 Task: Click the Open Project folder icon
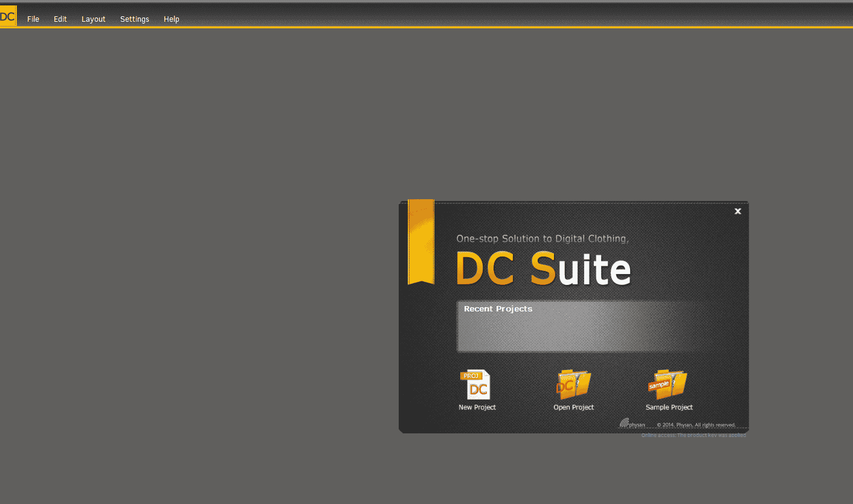point(573,384)
